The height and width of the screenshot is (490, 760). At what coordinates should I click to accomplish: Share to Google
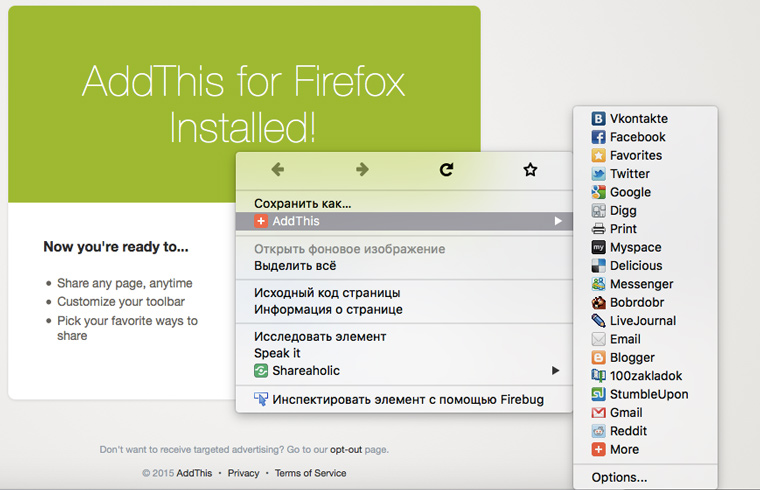645,192
